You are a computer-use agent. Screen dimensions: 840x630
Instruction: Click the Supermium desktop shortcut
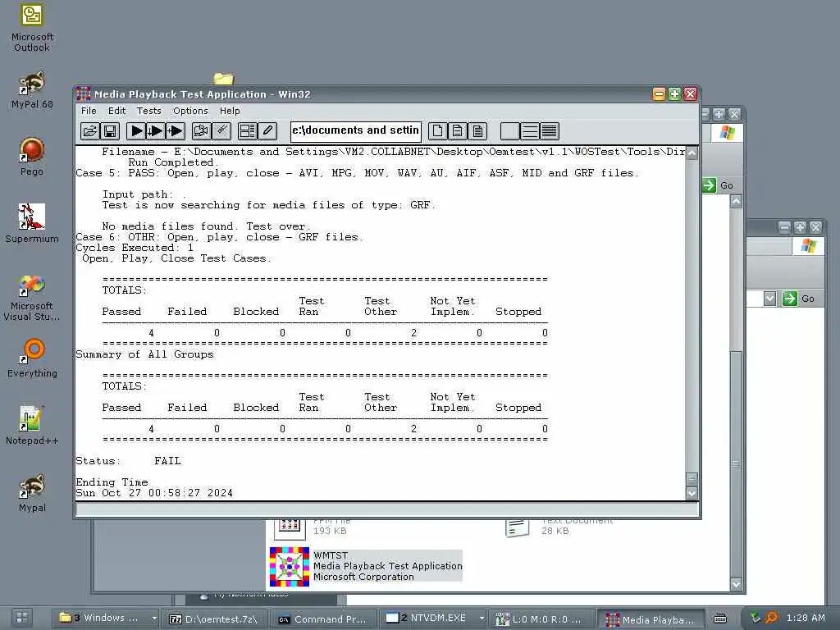click(32, 217)
